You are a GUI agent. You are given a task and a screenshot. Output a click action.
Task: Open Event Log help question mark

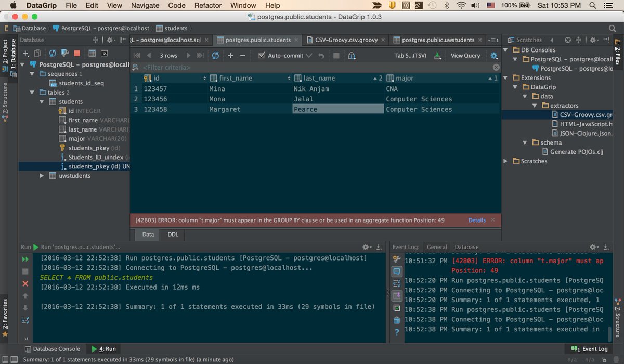pyautogui.click(x=397, y=332)
